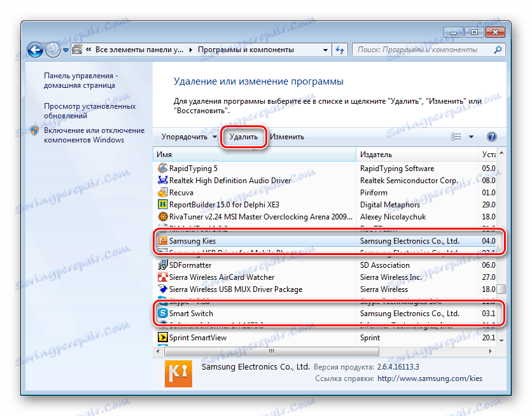The image size is (532, 416).
Task: Select 'RivaTuner v2.24 MSI Master Overclocking Arena' entry
Action: click(260, 217)
